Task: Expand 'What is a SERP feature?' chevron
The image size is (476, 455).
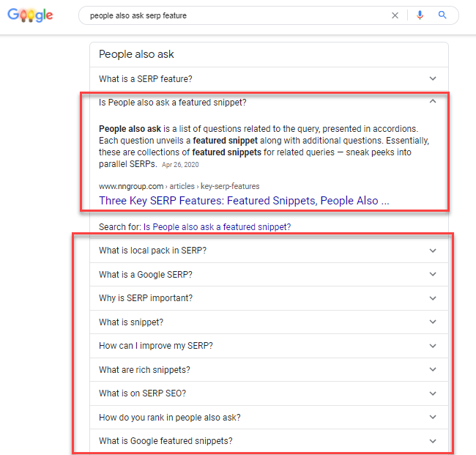Action: [x=433, y=78]
